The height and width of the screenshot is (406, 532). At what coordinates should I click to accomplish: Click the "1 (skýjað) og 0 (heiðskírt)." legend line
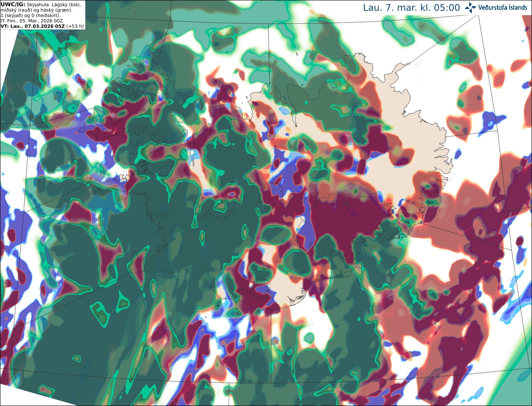[30, 15]
